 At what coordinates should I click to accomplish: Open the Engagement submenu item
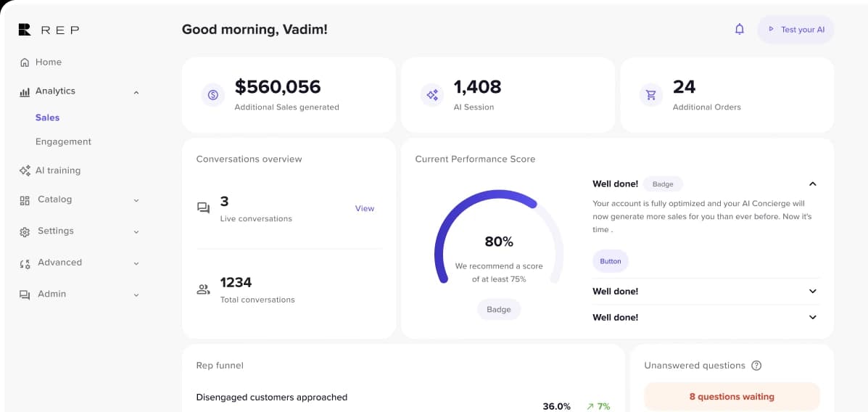63,141
